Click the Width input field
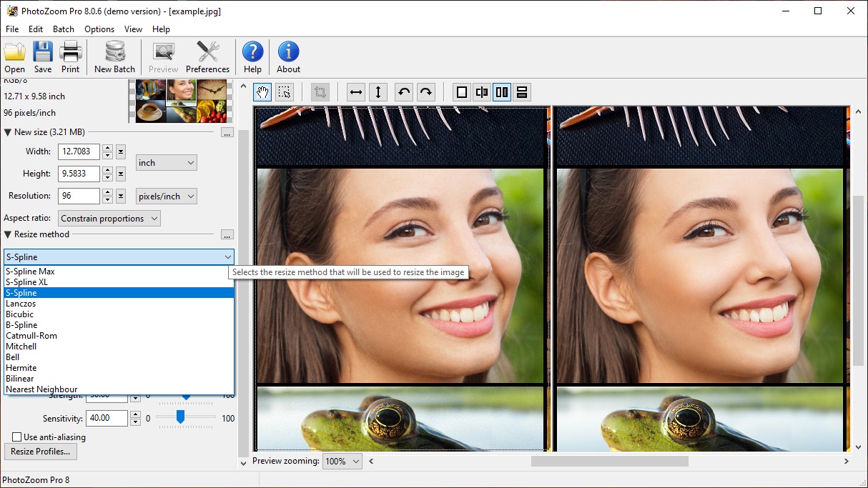 (79, 151)
